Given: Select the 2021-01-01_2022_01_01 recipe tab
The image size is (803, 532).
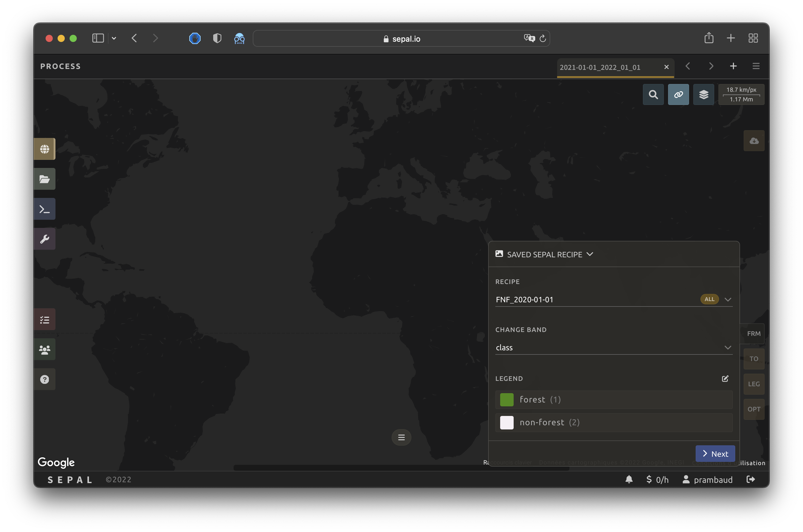Looking at the screenshot, I should point(600,67).
